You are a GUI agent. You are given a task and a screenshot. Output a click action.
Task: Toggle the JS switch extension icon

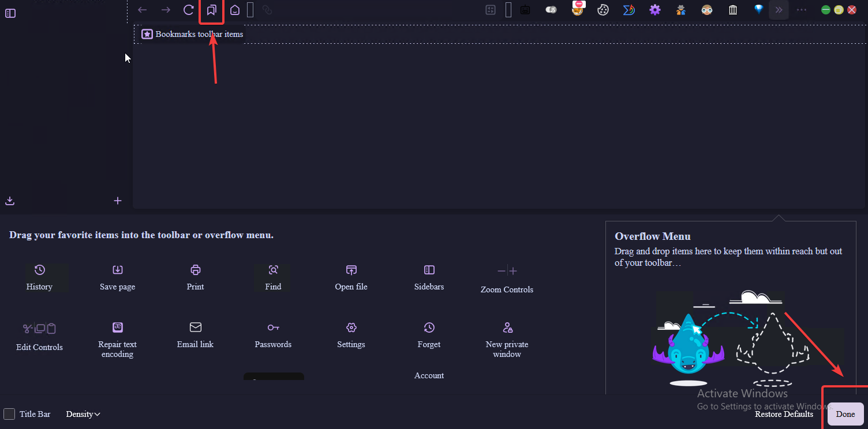[x=551, y=10]
